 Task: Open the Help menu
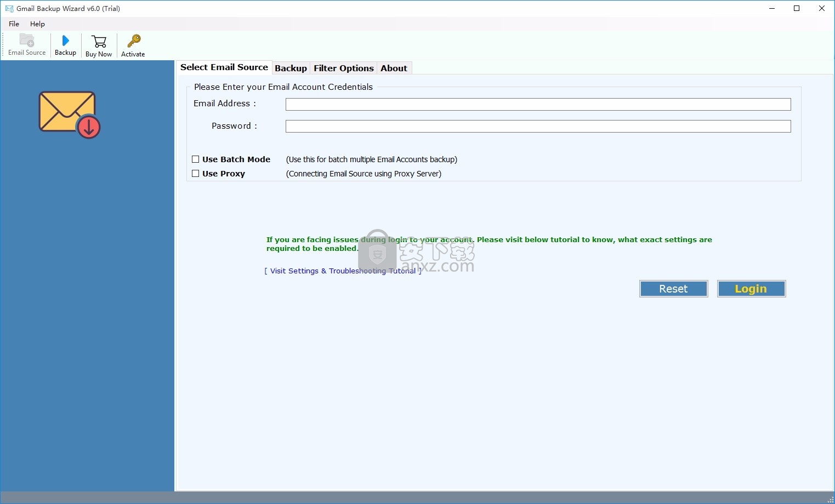(x=37, y=24)
